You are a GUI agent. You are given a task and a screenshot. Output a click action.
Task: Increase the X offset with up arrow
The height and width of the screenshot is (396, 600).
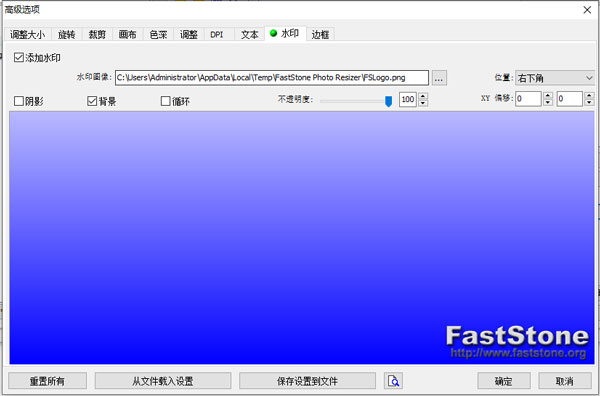tap(548, 95)
